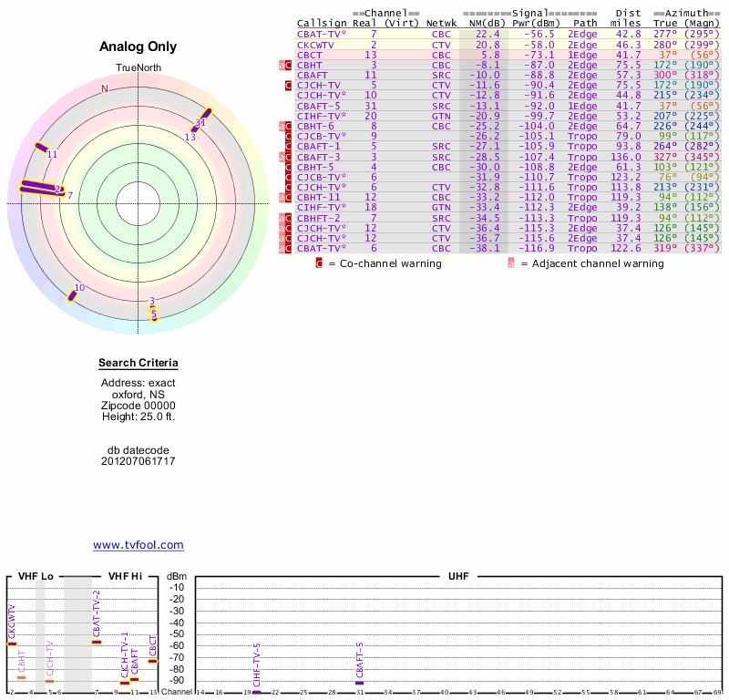The height and width of the screenshot is (700, 729).
Task: Select channel 11 marker on radar plot
Action: (41, 148)
